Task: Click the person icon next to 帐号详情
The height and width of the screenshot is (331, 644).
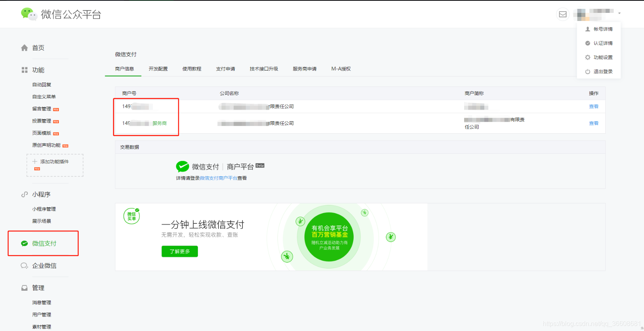Action: [588, 29]
